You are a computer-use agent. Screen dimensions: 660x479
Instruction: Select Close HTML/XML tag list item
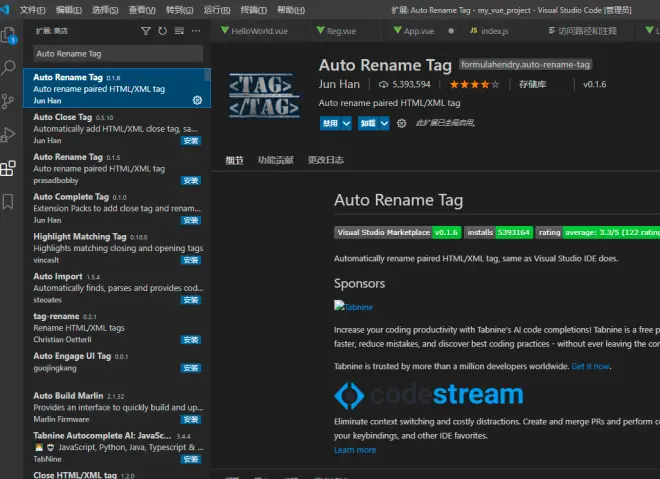[x=117, y=474]
